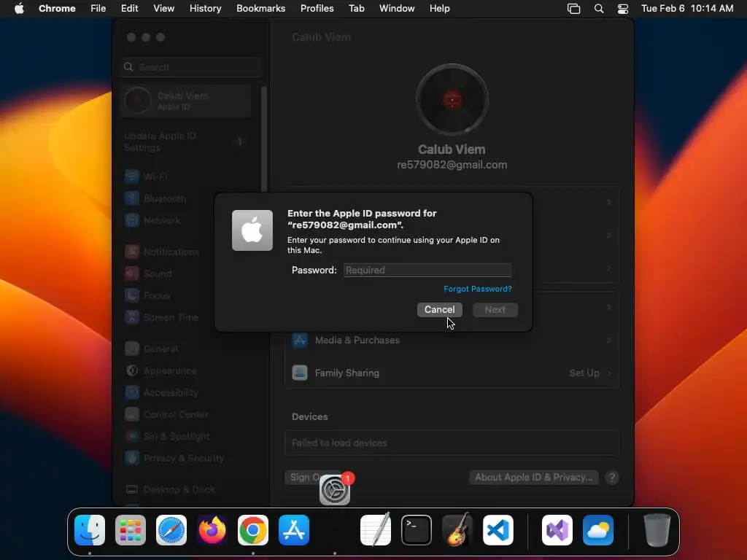This screenshot has width=747, height=560.
Task: Click the help question mark button
Action: (x=612, y=478)
